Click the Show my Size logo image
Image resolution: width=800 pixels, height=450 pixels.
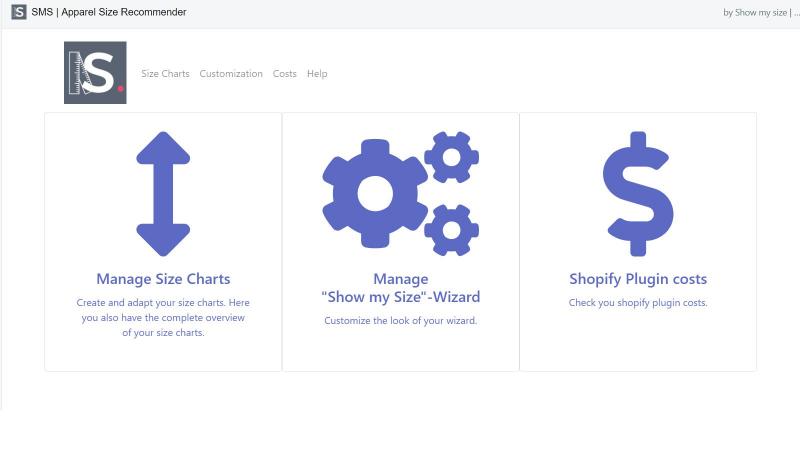click(x=95, y=72)
